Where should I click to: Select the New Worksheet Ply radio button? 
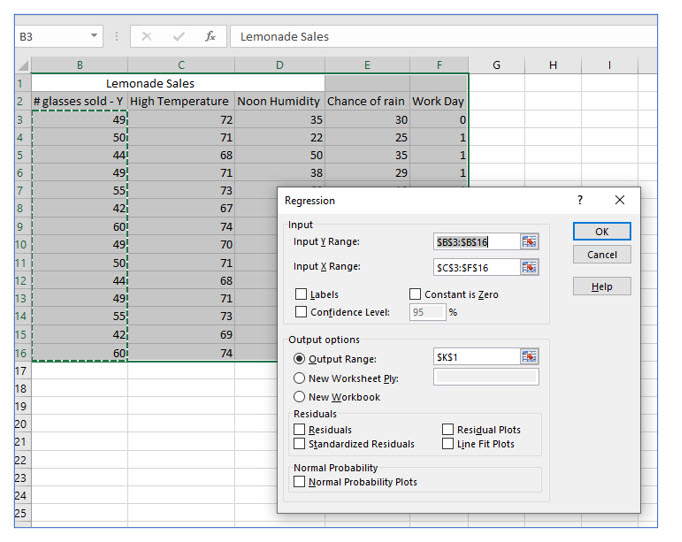point(299,378)
